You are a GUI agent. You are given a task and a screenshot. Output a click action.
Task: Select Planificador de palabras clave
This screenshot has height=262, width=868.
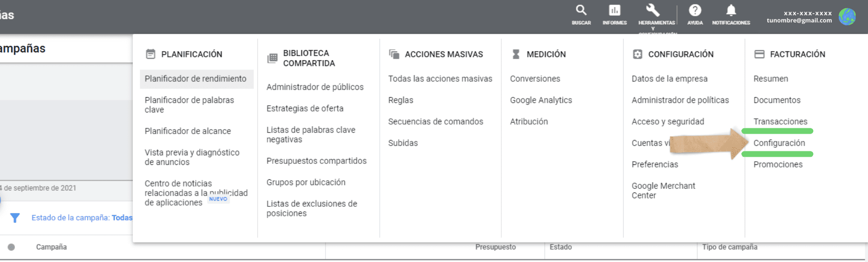(x=189, y=105)
